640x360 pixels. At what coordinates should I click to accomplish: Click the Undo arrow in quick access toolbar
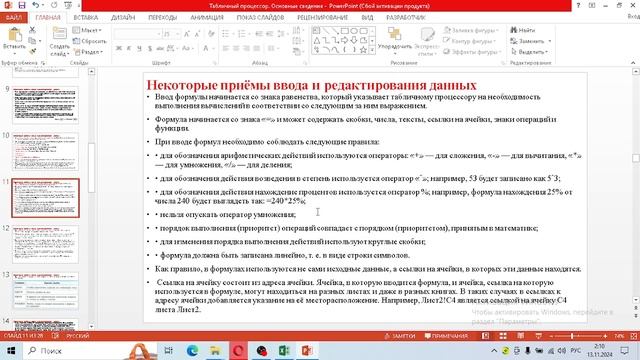tap(36, 5)
